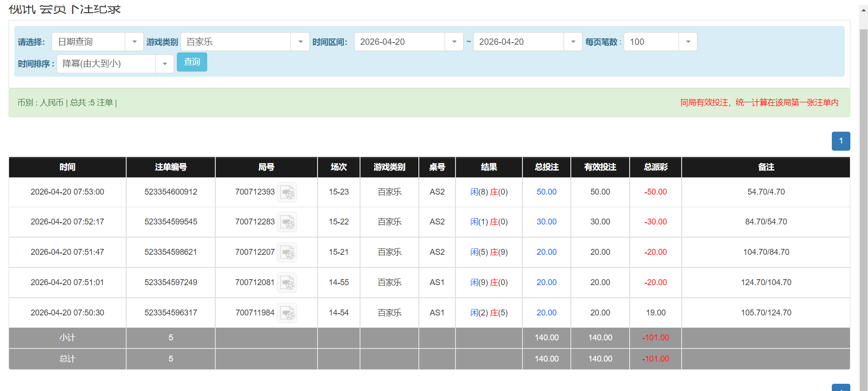Open the start date 2026-04-20 dropdown arrow

[454, 42]
